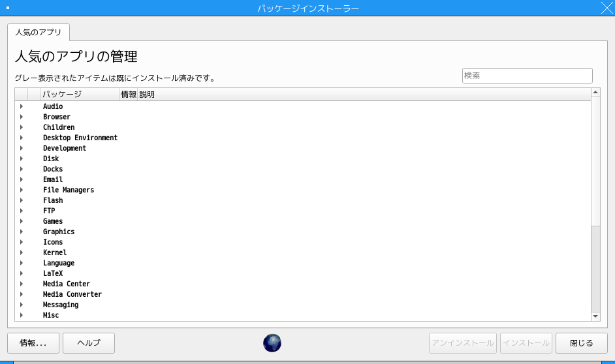The width and height of the screenshot is (615, 364).
Task: Click the globe icon at the bottom
Action: coord(272,343)
